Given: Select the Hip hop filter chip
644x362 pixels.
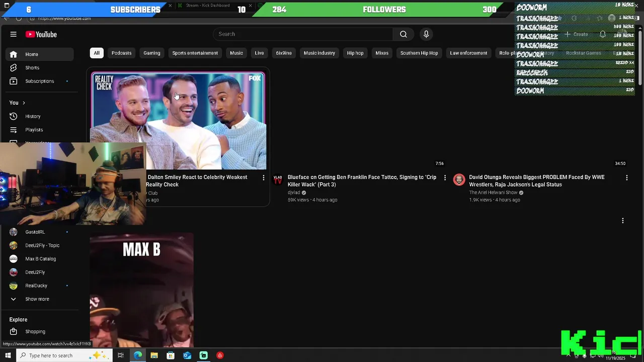Looking at the screenshot, I should (355, 53).
